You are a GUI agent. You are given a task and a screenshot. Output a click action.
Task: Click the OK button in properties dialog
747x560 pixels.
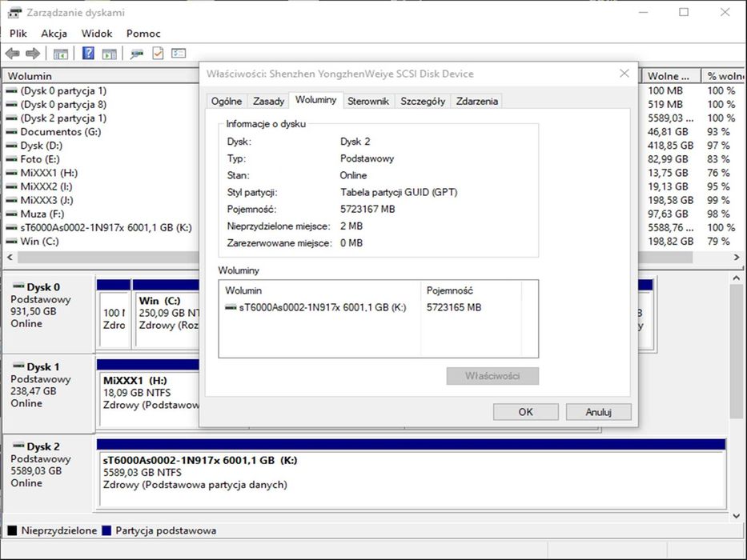point(526,412)
